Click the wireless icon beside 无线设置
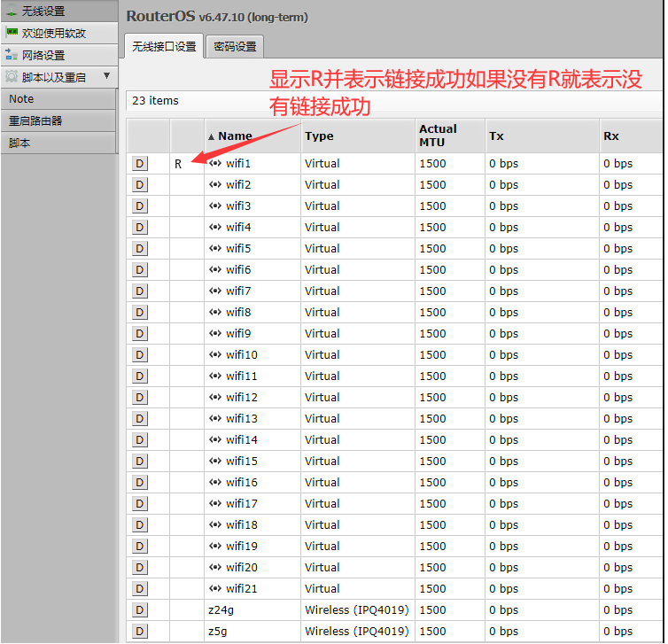668x644 pixels. (x=12, y=12)
